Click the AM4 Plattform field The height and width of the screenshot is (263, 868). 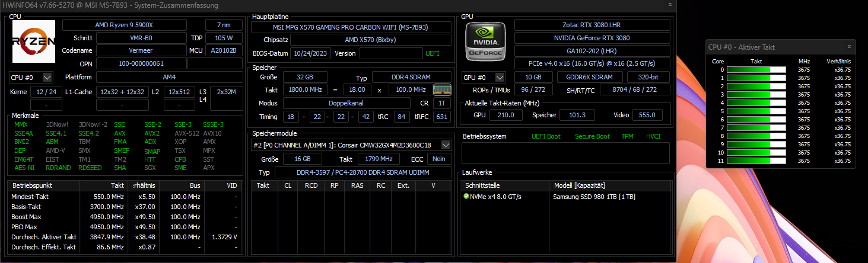coord(169,77)
